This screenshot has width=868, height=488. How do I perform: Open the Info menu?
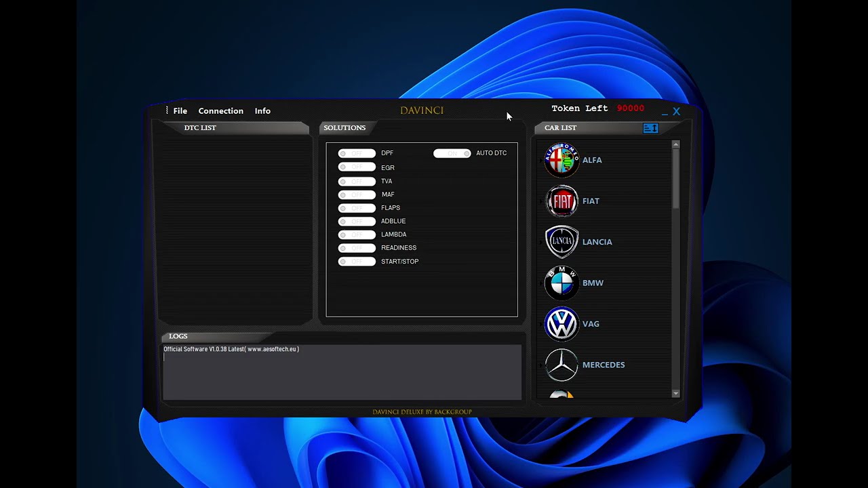point(262,111)
